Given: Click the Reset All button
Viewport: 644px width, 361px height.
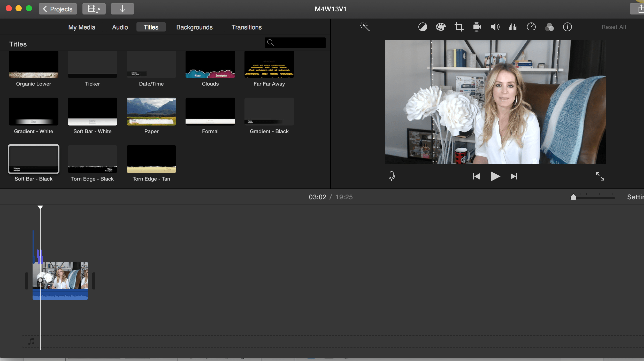Looking at the screenshot, I should coord(614,27).
